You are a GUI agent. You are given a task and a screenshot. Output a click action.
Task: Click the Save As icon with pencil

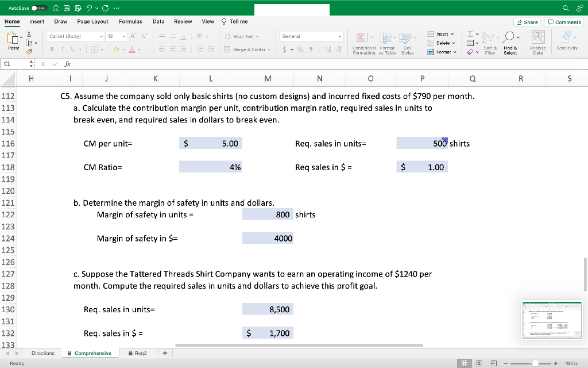[78, 8]
